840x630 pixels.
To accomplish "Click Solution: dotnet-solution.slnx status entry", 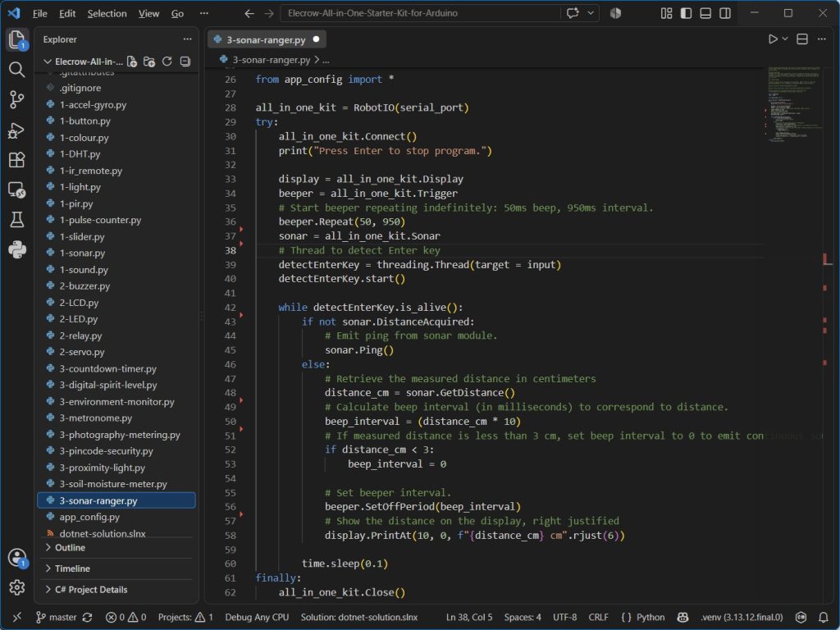I will tap(359, 617).
